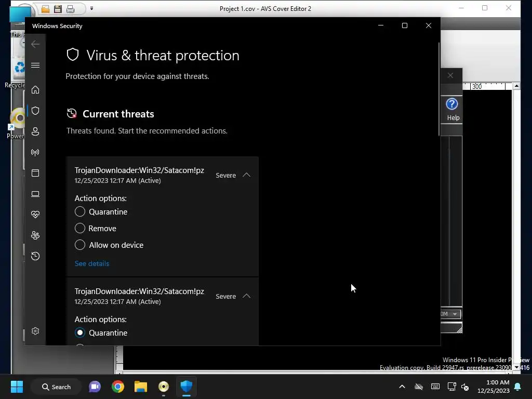Click the first TrojanDownloader:Win32/Satacom!pz threat name

[139, 170]
